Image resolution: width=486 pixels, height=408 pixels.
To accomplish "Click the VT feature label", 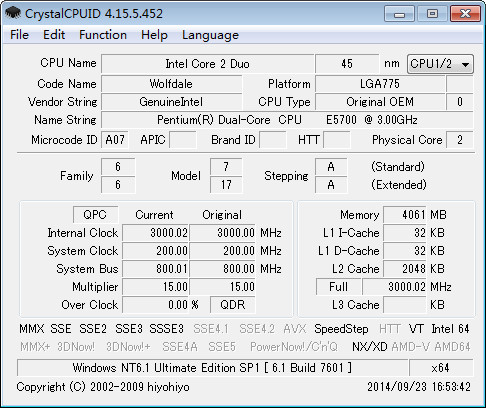I will [x=416, y=329].
